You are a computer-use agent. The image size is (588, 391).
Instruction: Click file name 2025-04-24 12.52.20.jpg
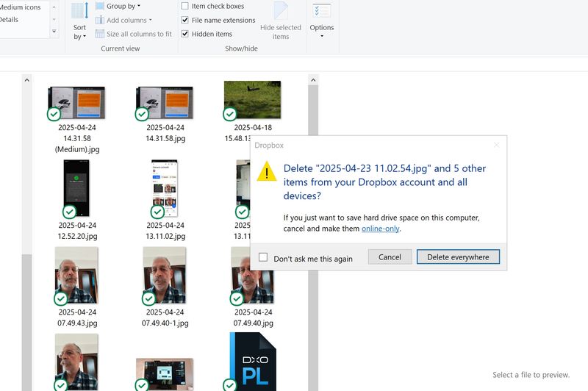coord(77,231)
